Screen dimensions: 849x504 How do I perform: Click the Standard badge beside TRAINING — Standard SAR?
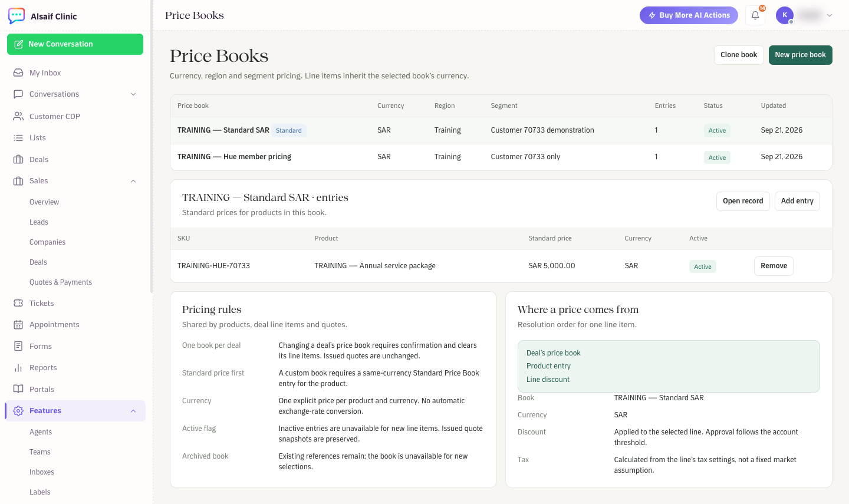pyautogui.click(x=289, y=130)
